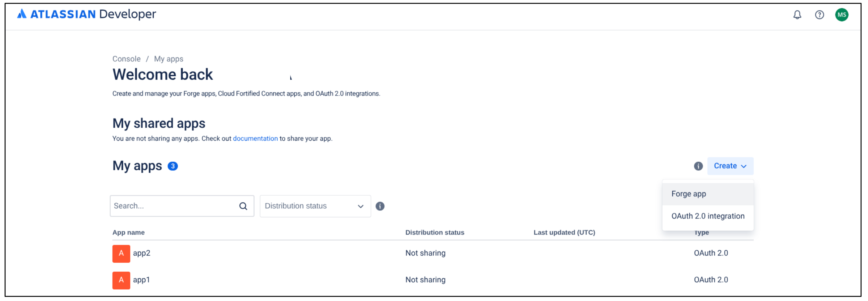This screenshot has height=301, width=868.
Task: Click the search magnifier in the search box
Action: pyautogui.click(x=243, y=206)
